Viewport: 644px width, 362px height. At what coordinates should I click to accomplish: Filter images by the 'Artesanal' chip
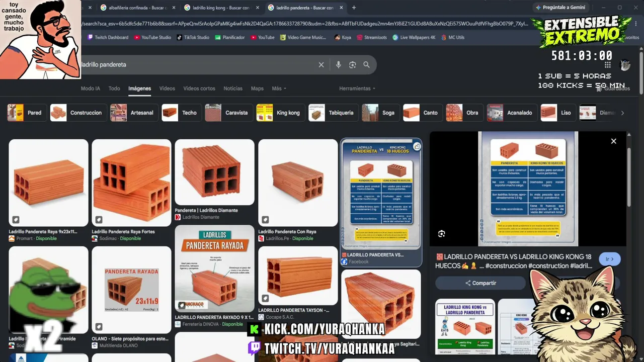134,113
